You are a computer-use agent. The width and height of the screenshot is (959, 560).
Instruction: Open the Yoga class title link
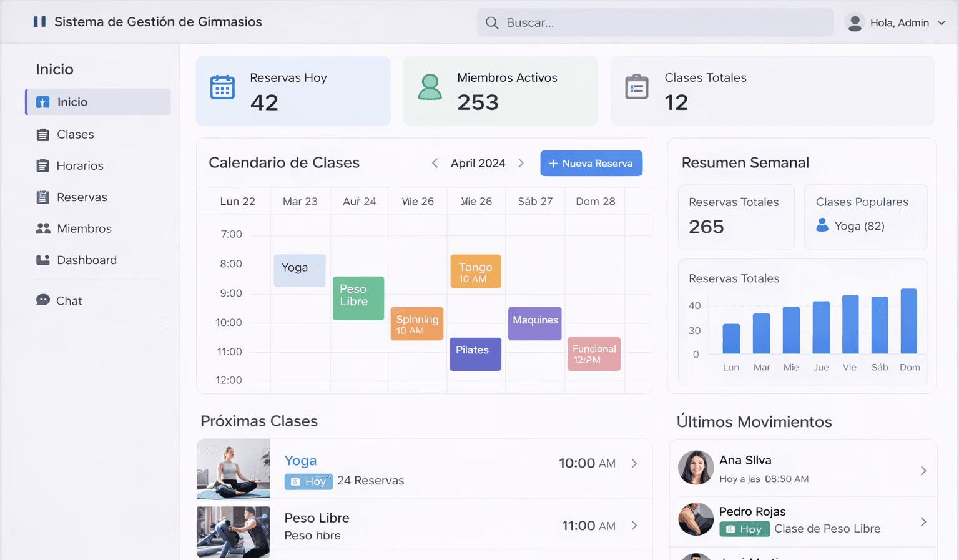pyautogui.click(x=300, y=461)
